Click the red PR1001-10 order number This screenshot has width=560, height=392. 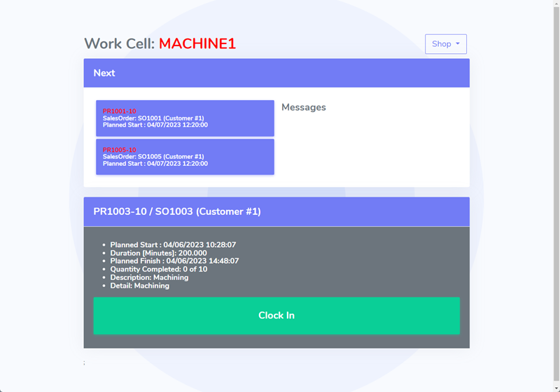pos(120,111)
